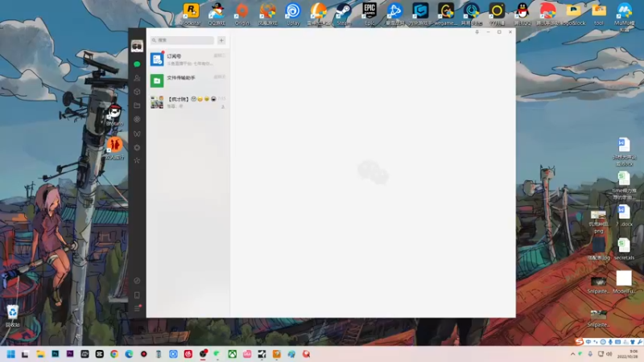Image resolution: width=644 pixels, height=362 pixels.
Task: Open the Battle.net desktop shortcut
Action: tap(394, 14)
